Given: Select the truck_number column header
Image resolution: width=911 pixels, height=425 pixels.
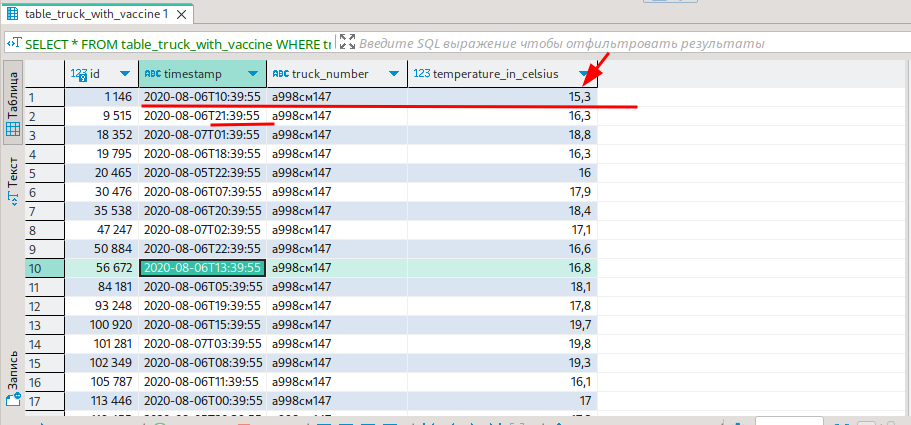Looking at the screenshot, I should tap(338, 74).
